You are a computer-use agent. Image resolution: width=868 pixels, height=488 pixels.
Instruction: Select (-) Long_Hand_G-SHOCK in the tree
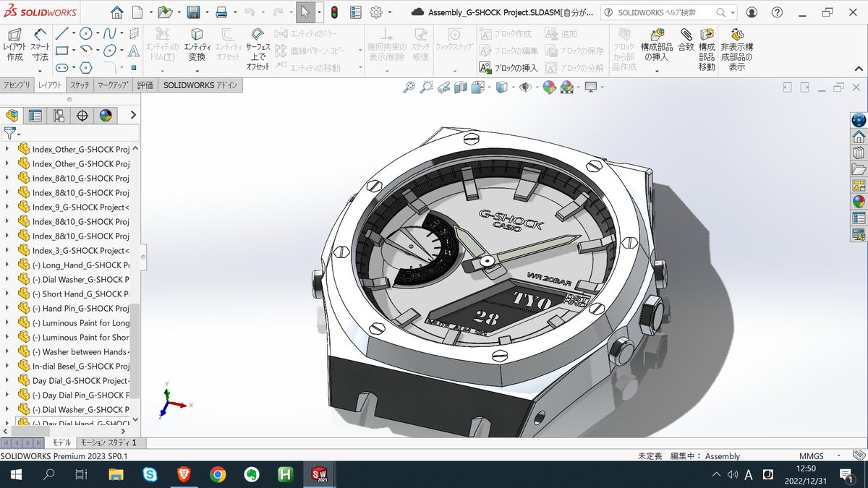pyautogui.click(x=81, y=265)
